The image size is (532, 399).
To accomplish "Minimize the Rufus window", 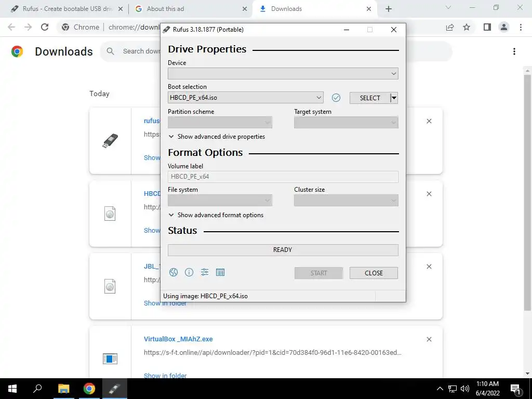I will coord(347,30).
